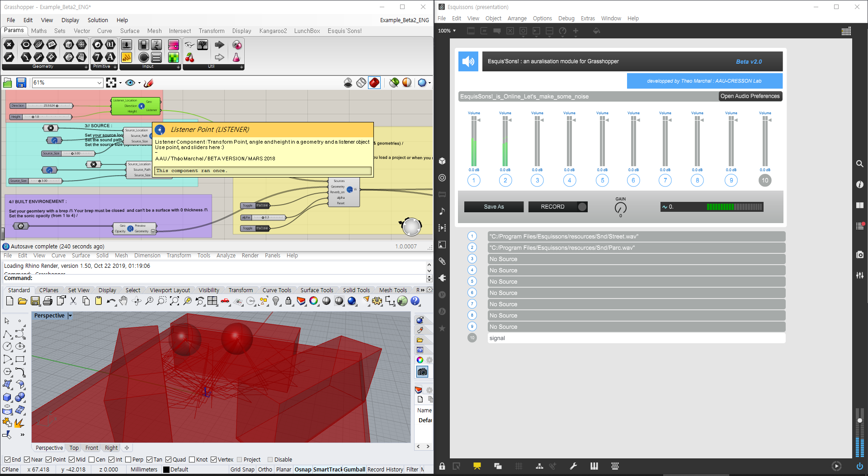Click the Max snapshot camera sidebar icon
The height and width of the screenshot is (476, 868).
[x=859, y=255]
